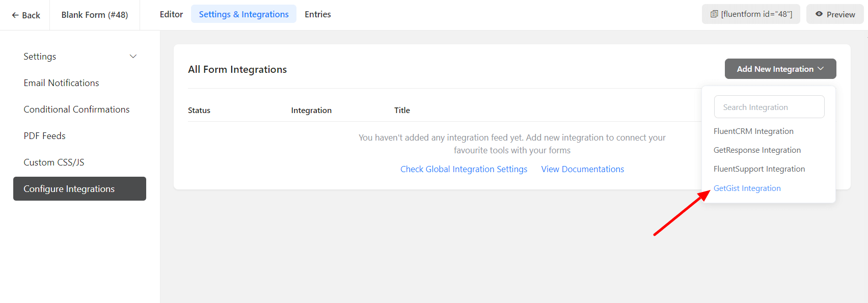Open Custom CSS/JS settings
Viewport: 868px width, 303px height.
click(x=54, y=162)
